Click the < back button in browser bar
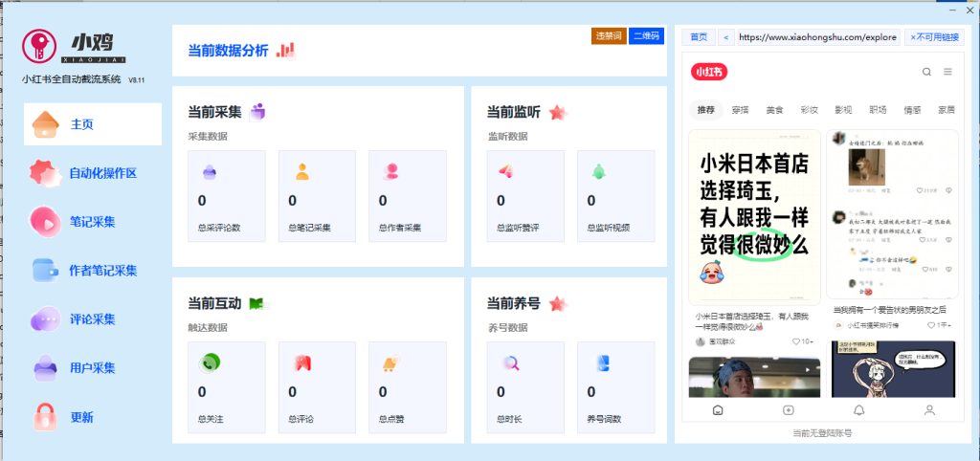This screenshot has height=461, width=980. tap(725, 37)
